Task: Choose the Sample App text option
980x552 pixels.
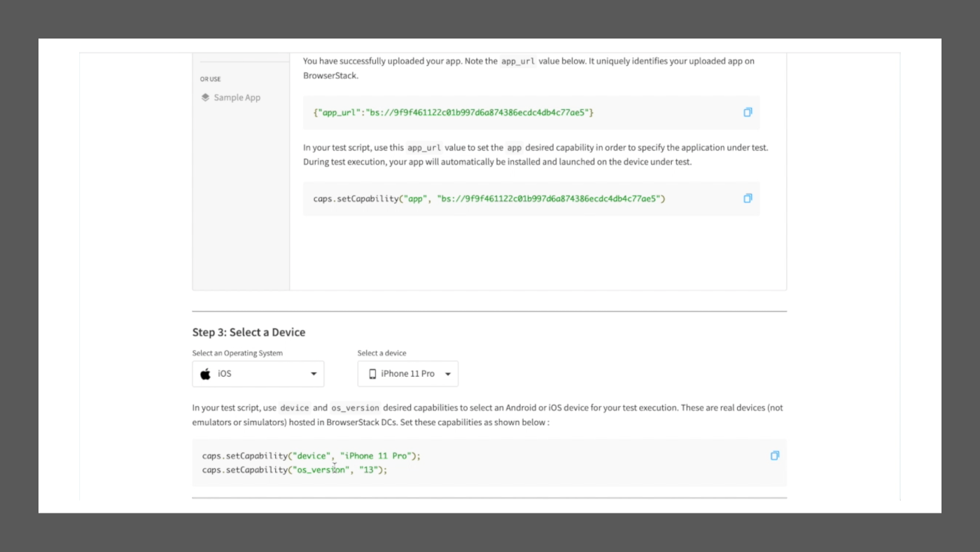Action: click(x=237, y=97)
